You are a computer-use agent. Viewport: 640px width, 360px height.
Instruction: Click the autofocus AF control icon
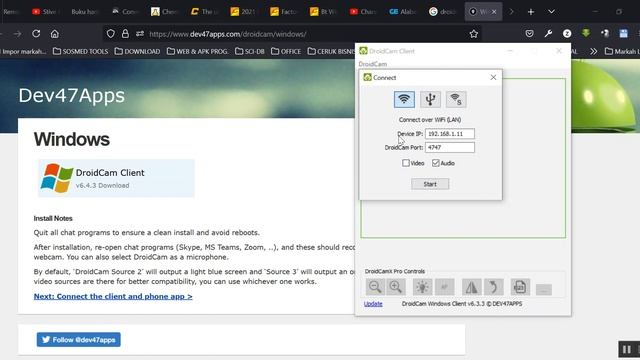pyautogui.click(x=444, y=287)
